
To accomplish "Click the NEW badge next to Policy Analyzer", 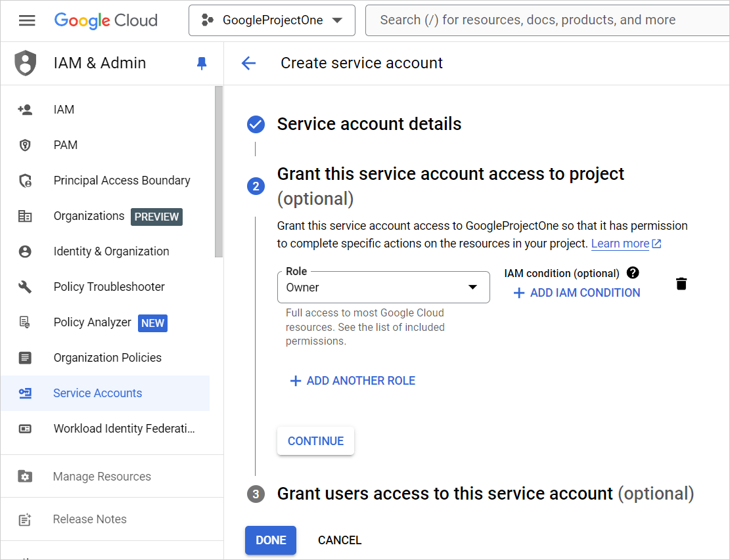I will pos(152,323).
